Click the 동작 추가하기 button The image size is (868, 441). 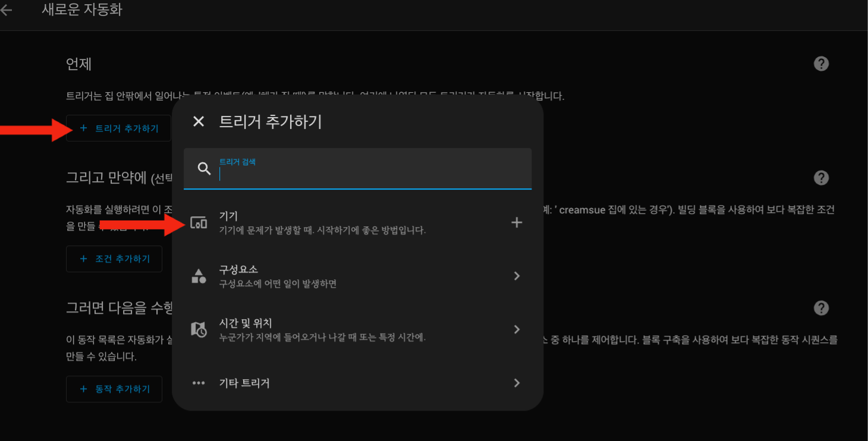pos(114,389)
